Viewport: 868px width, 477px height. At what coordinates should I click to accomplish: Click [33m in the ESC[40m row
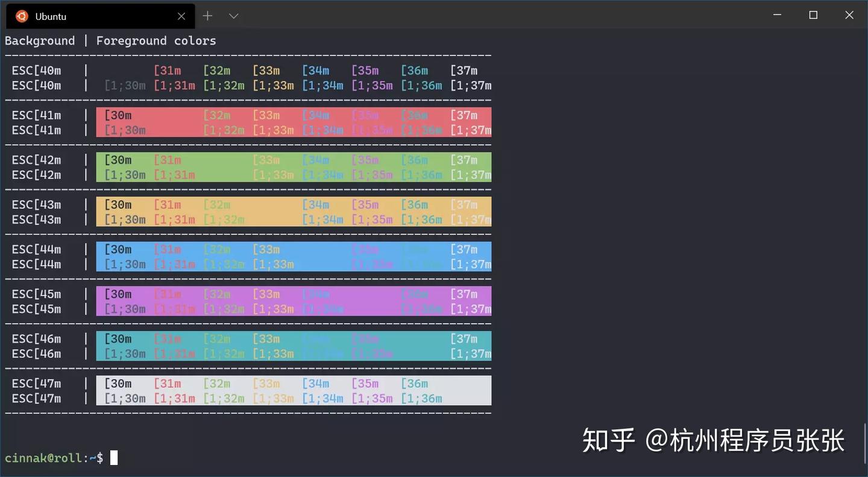pyautogui.click(x=266, y=71)
